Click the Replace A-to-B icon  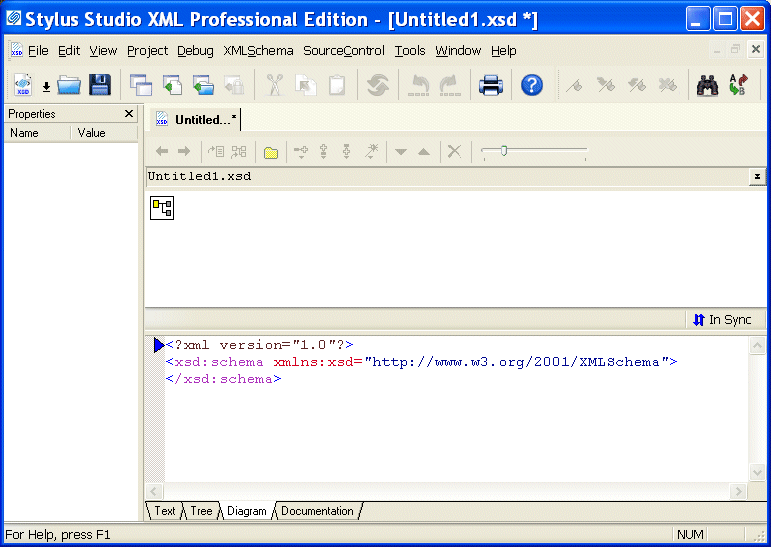(738, 86)
